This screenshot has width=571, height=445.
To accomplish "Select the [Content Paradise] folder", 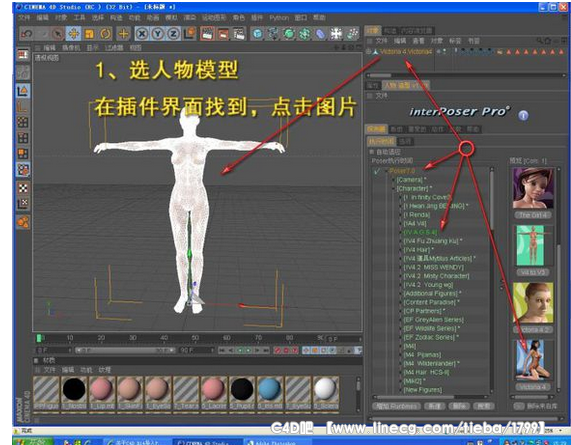I will 430,302.
